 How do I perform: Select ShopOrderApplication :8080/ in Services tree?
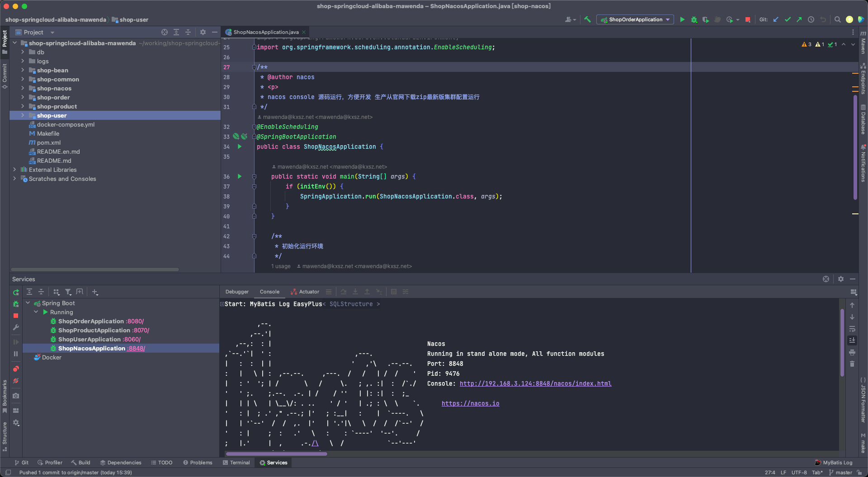tap(101, 321)
